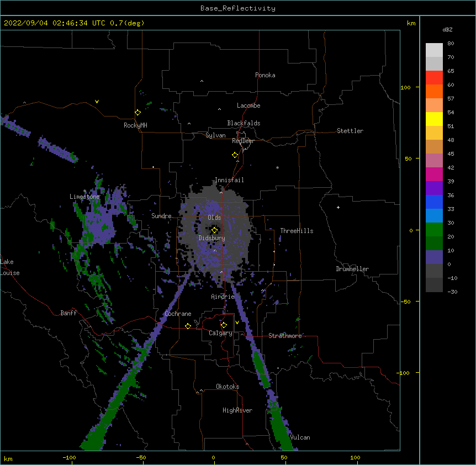The width and height of the screenshot is (476, 465).
Task: Click the Strathmore town label
Action: [285, 336]
